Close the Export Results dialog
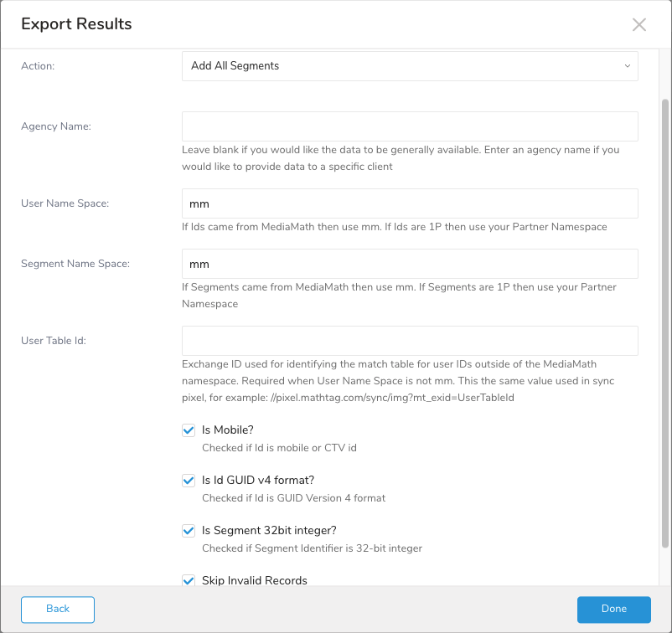This screenshot has height=633, width=672. tap(639, 24)
